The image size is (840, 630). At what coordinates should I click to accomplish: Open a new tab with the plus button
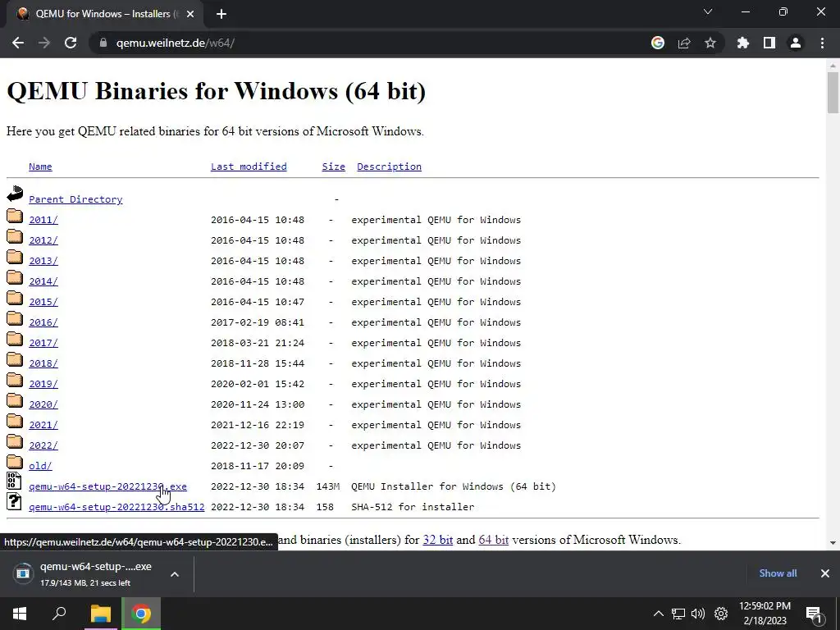coord(221,14)
